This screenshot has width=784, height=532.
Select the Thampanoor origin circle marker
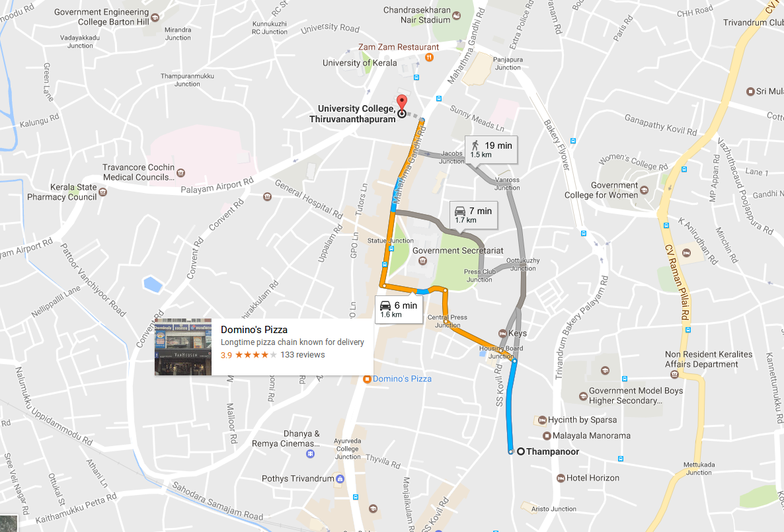point(520,451)
